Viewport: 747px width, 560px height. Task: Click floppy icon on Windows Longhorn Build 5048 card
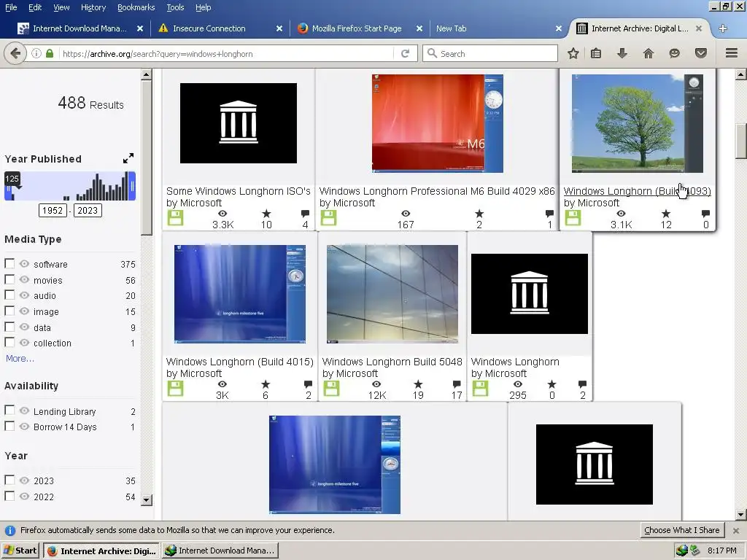click(331, 389)
